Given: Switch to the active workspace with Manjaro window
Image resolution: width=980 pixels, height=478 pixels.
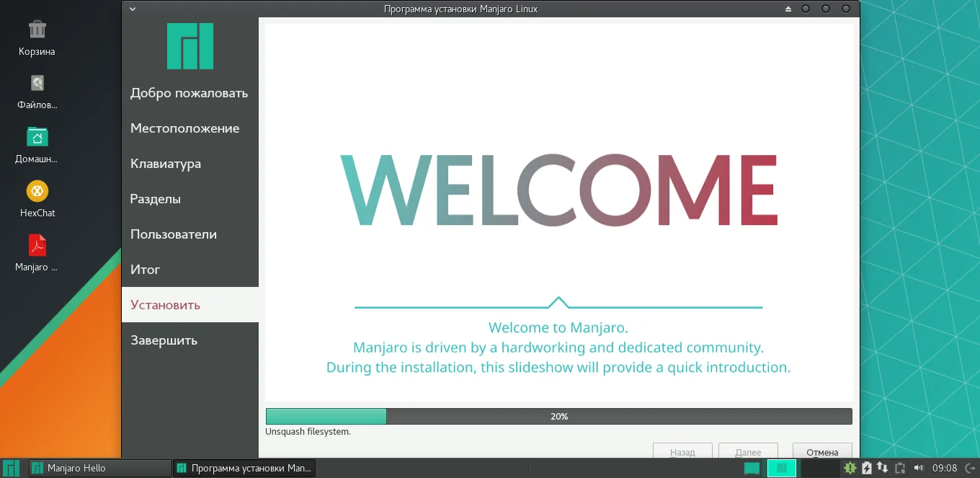Looking at the screenshot, I should pyautogui.click(x=782, y=468).
